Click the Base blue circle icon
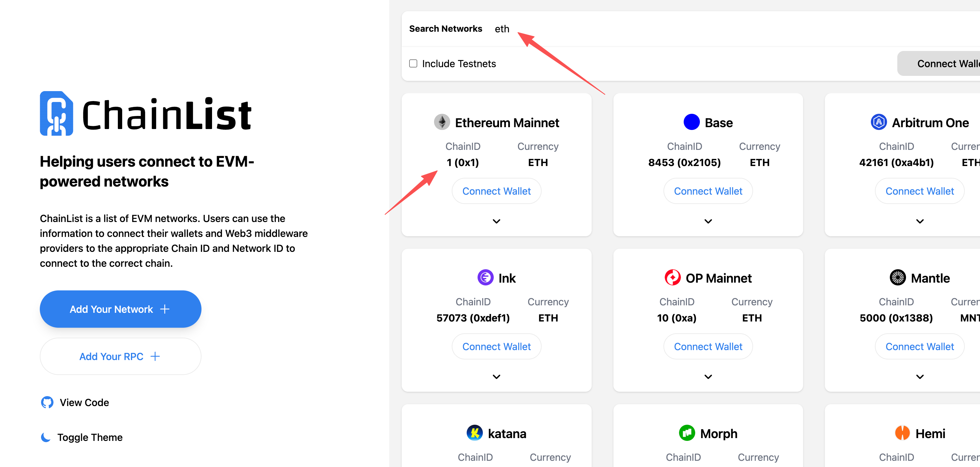980x467 pixels. tap(691, 123)
